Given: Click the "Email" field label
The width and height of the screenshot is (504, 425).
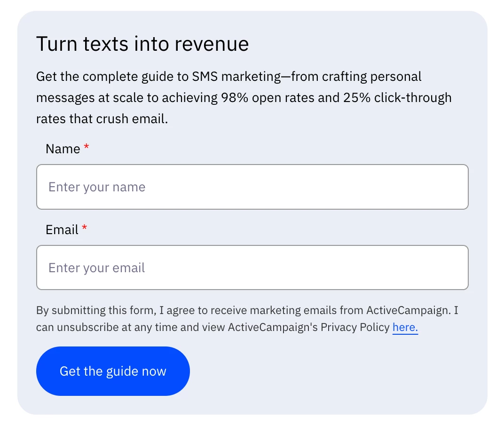Looking at the screenshot, I should [x=62, y=230].
